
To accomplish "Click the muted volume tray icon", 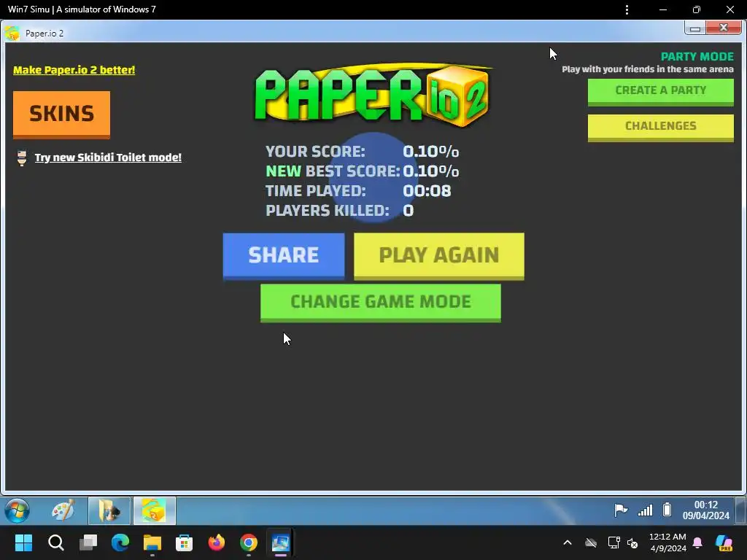I will pyautogui.click(x=632, y=542).
